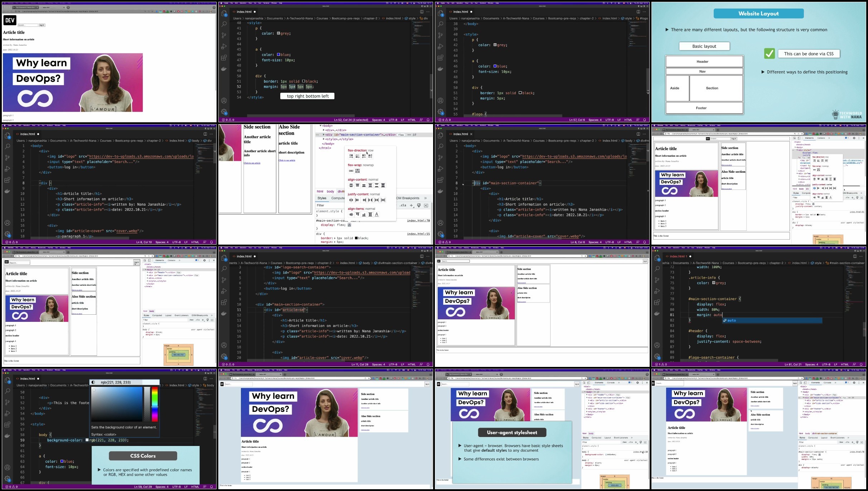Click flex-wrap wrap icon in large flexbox popup
Viewport: 868px width, 491px height.
(357, 171)
